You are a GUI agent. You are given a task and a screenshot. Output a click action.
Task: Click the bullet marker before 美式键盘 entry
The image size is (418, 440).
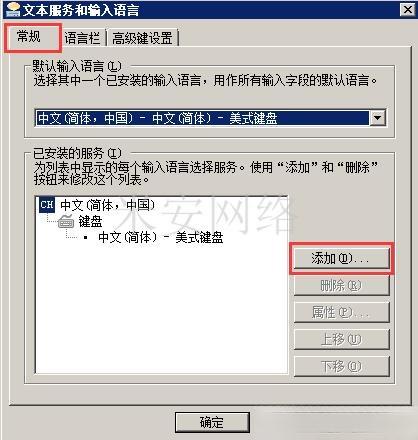(86, 238)
